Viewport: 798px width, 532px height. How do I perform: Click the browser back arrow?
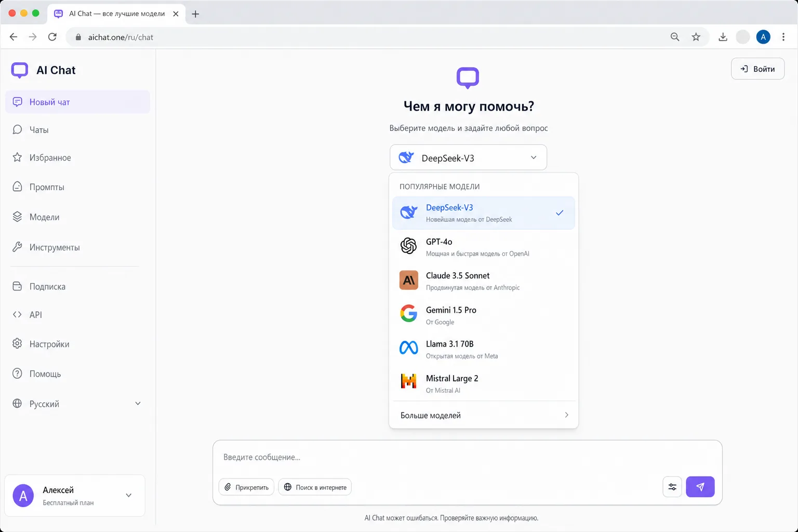click(14, 37)
